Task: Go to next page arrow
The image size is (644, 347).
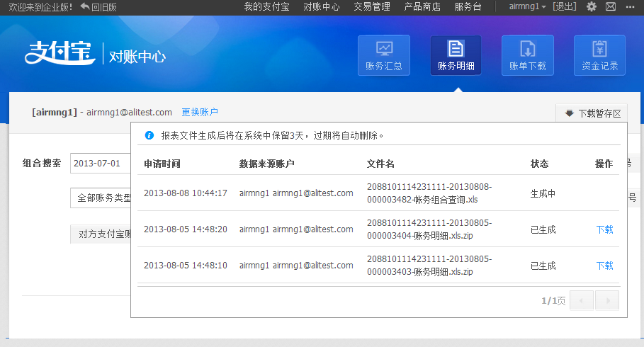Action: [607, 300]
